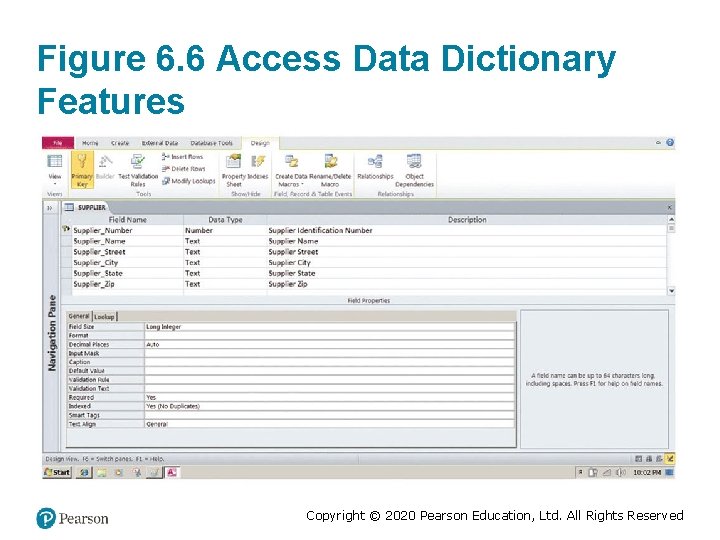The image size is (720, 540).
Task: Select the Supplier_City field name
Action: [x=128, y=263]
